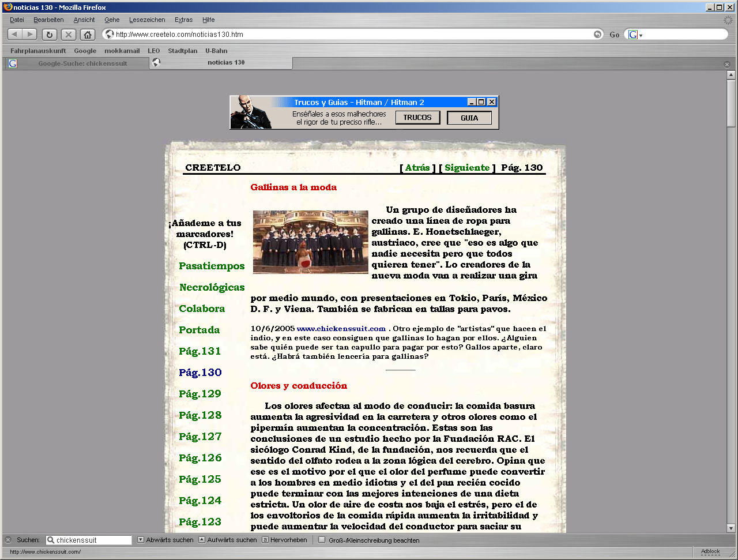
Task: Open the Fahrplanauskunft bookmark
Action: click(38, 51)
